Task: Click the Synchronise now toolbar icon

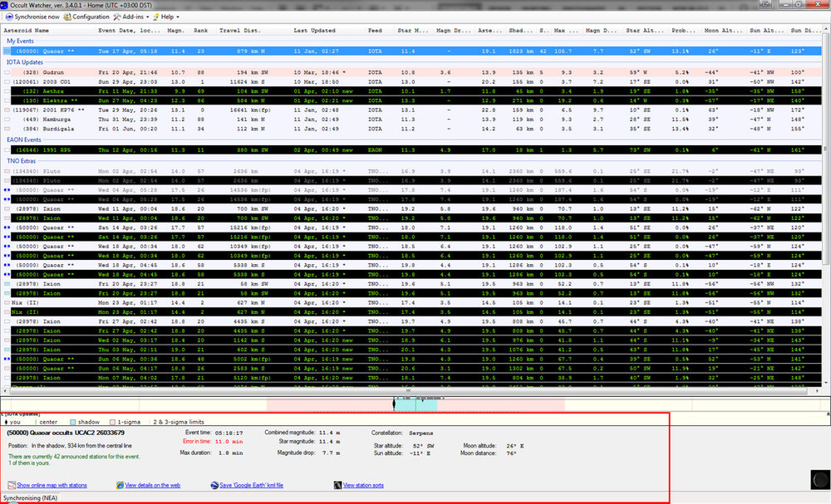Action: [7, 17]
